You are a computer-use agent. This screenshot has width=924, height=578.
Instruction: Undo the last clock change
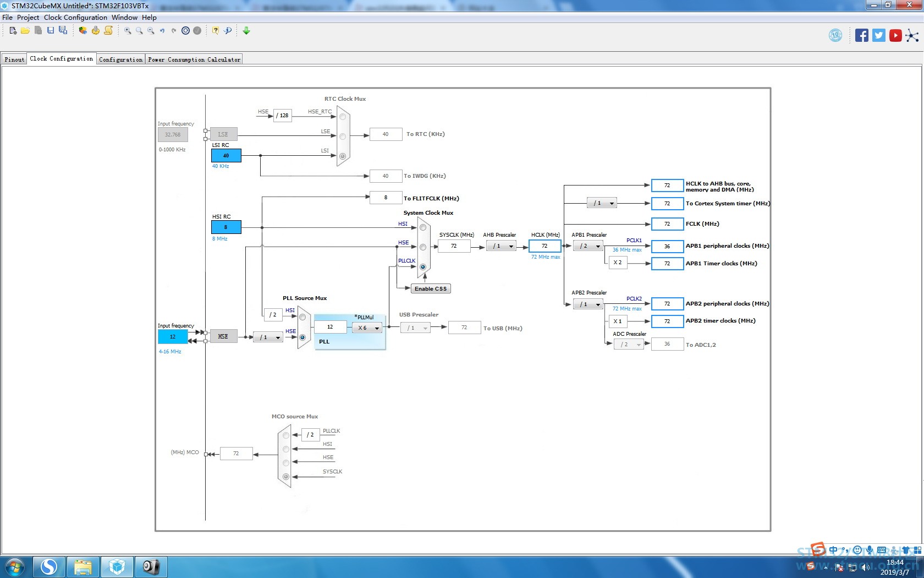pos(162,31)
